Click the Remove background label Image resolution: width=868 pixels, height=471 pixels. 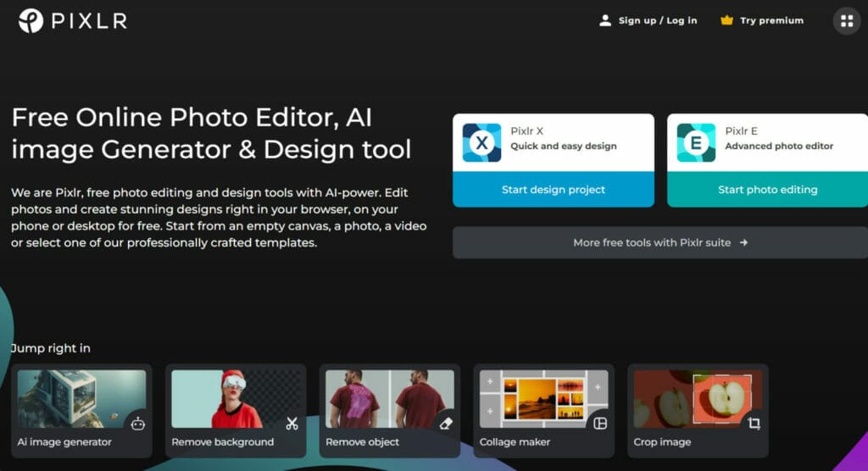[223, 441]
